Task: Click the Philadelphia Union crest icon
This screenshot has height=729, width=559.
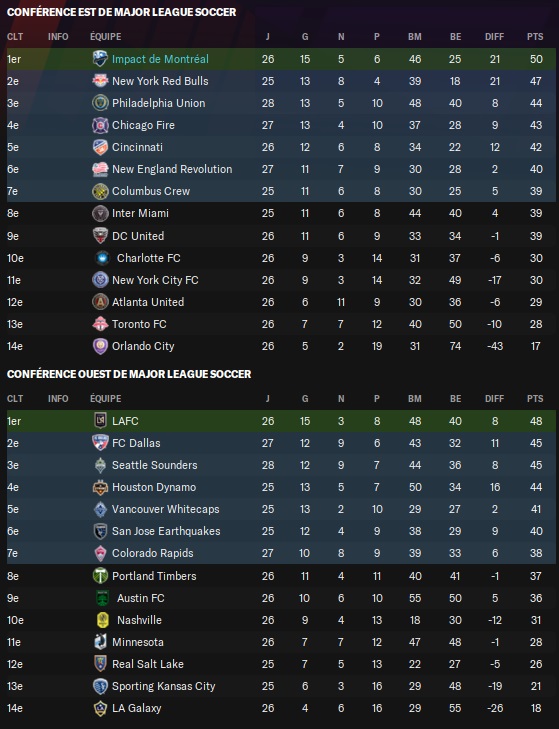Action: (x=100, y=103)
